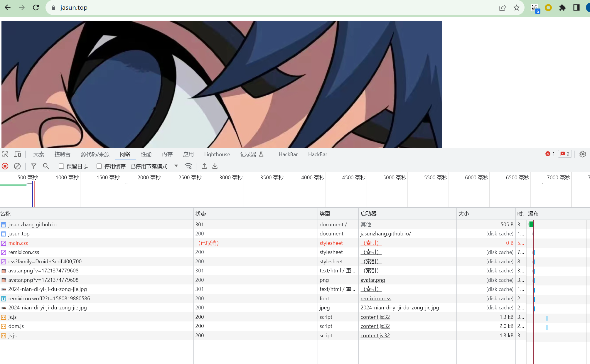Open DevTools settings gear

583,154
